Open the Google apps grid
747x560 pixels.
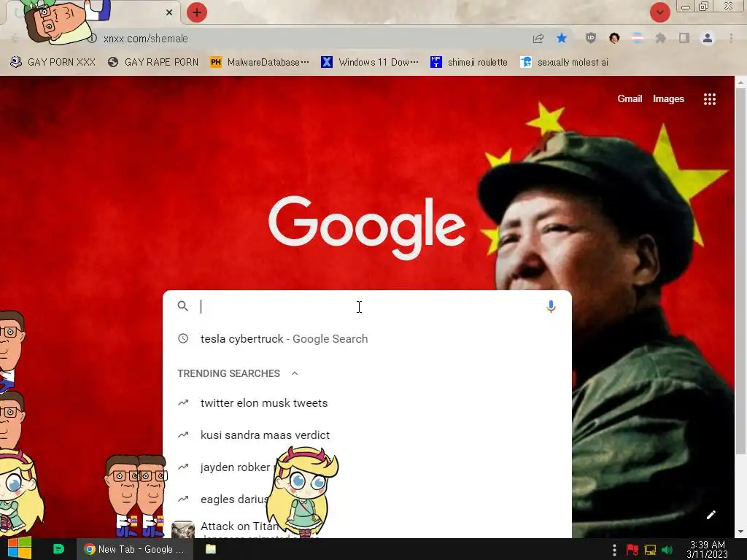coord(710,99)
